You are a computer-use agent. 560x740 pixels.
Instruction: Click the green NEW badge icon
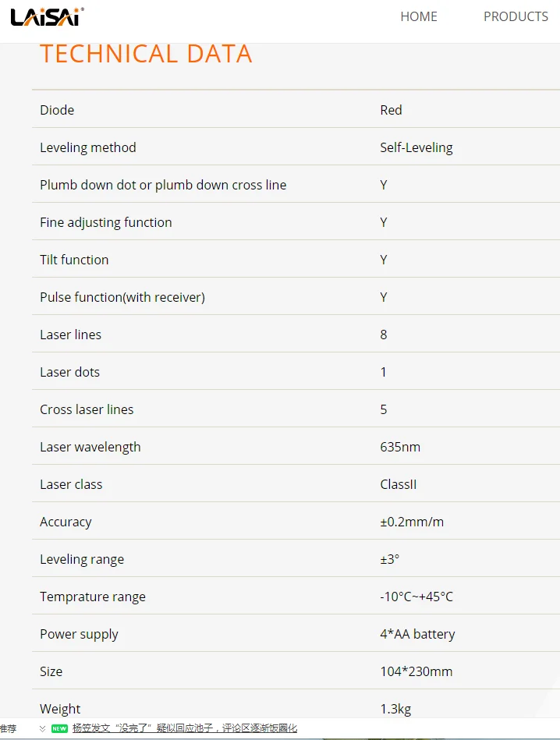click(59, 728)
